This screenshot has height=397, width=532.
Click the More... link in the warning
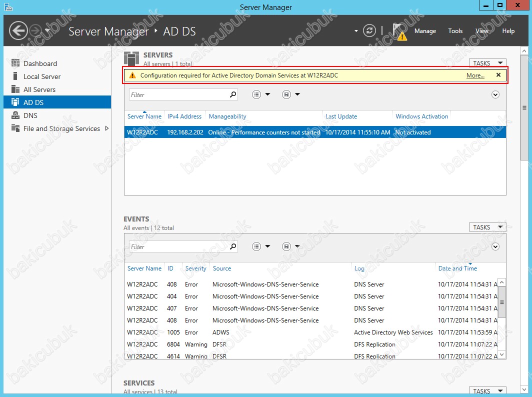[475, 75]
